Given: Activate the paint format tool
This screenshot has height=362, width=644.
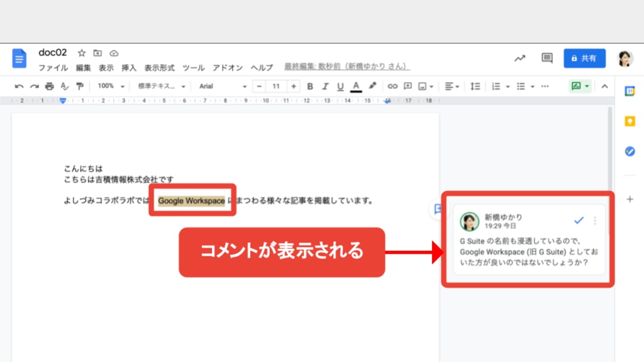Looking at the screenshot, I should click(80, 86).
